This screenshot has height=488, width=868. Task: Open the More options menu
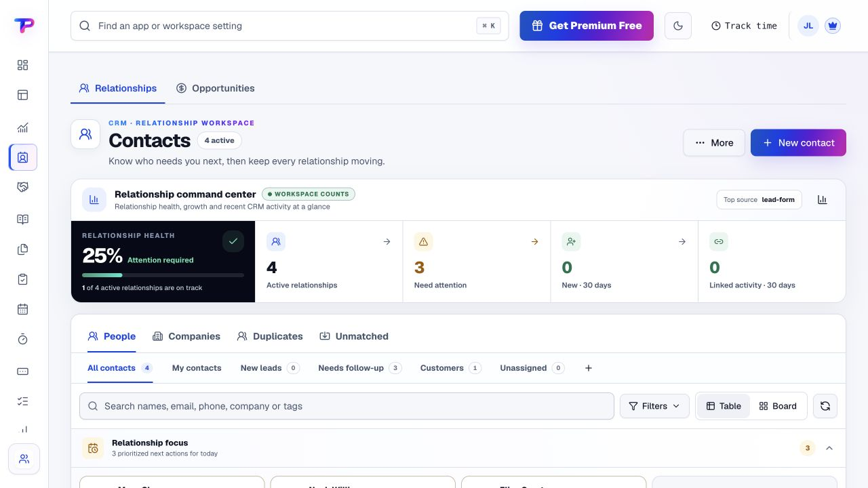(714, 143)
